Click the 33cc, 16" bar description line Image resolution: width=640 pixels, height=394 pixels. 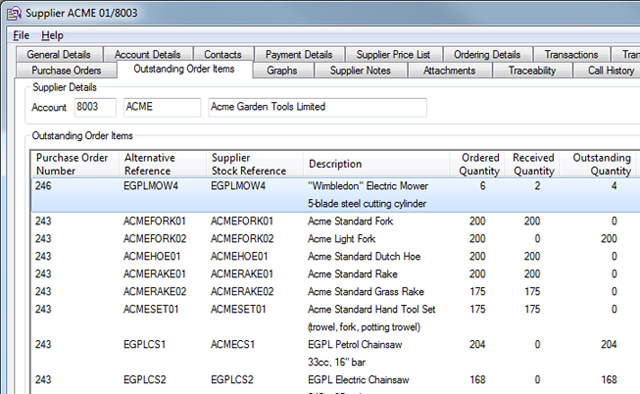pos(337,362)
